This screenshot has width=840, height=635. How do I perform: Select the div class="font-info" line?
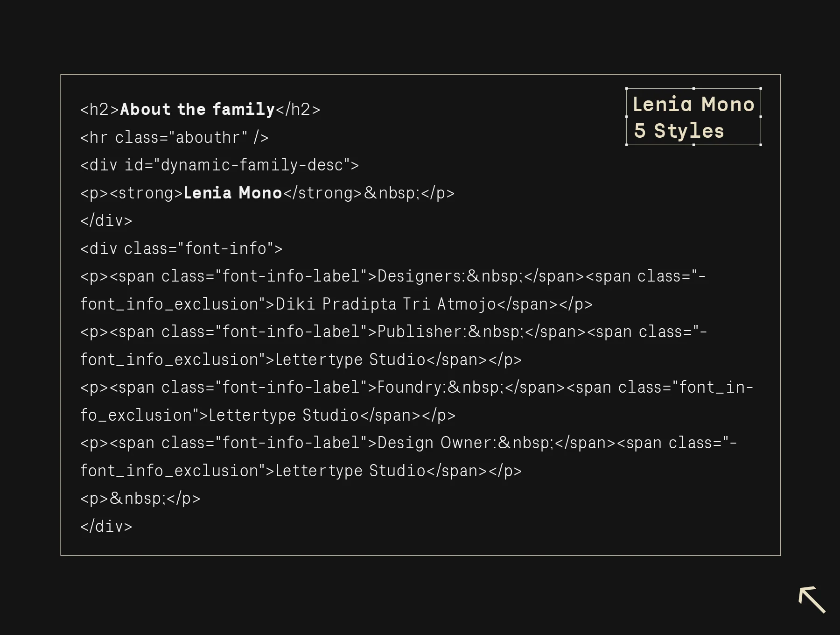(x=181, y=248)
